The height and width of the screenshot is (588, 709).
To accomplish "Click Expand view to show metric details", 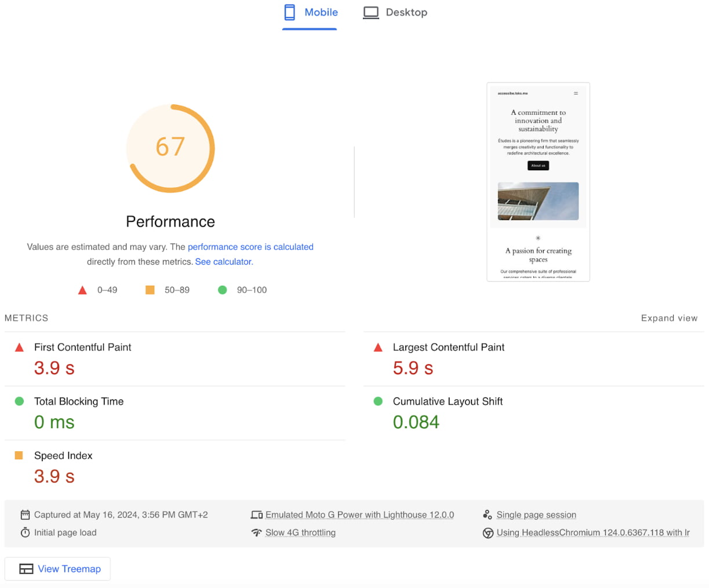I will (669, 318).
